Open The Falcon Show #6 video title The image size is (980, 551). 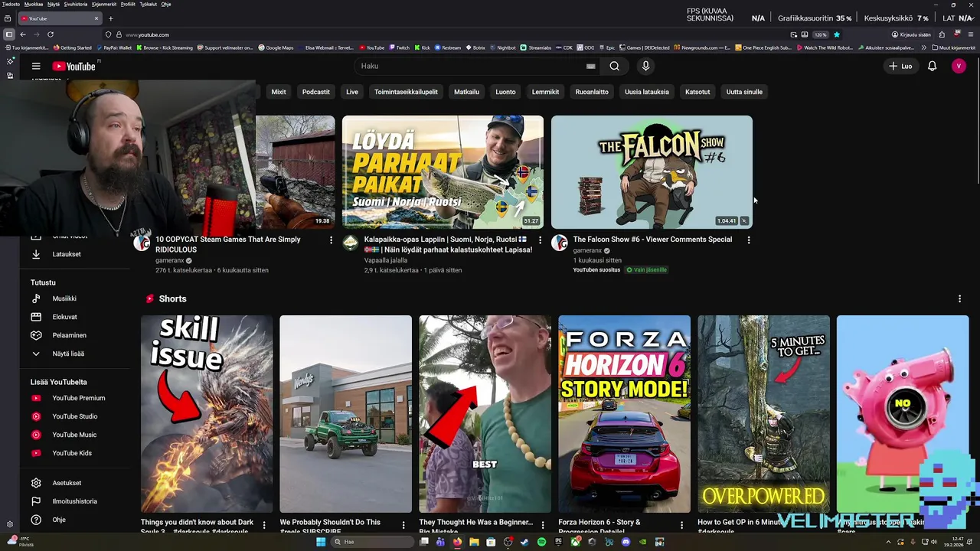pos(652,240)
